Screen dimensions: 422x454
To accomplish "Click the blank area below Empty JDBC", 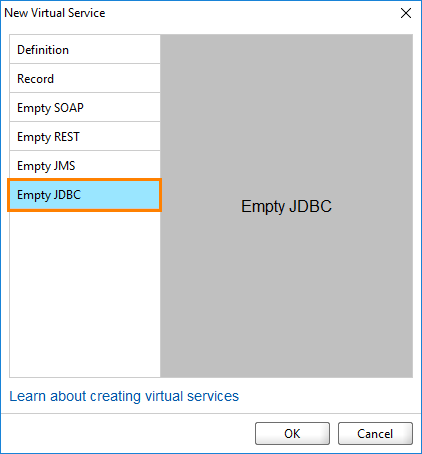I will coord(85,294).
